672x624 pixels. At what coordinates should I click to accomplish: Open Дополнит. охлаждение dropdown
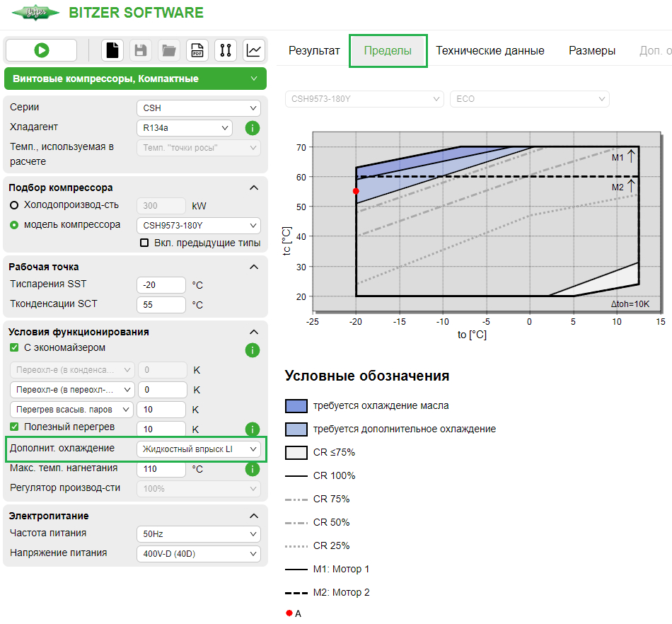tap(198, 449)
